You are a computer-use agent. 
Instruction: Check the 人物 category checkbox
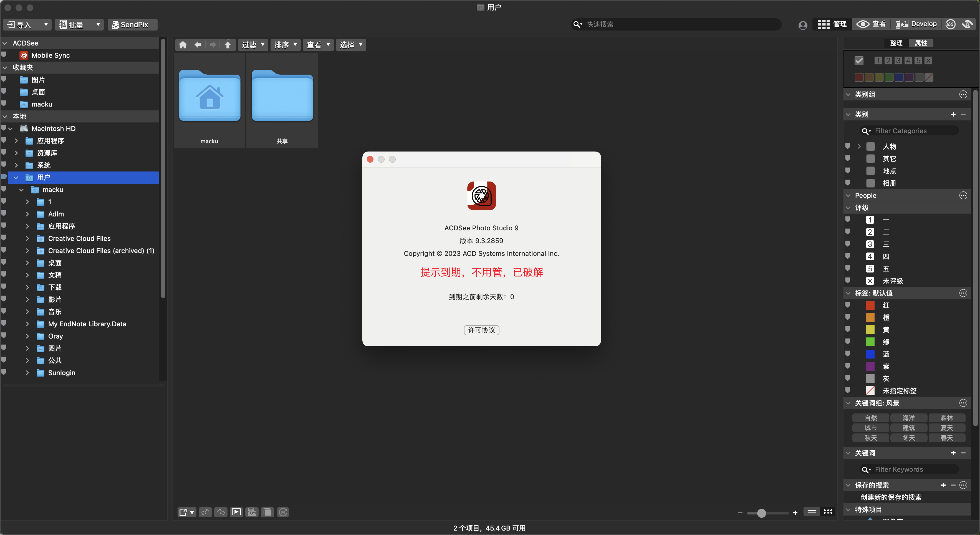pos(870,147)
